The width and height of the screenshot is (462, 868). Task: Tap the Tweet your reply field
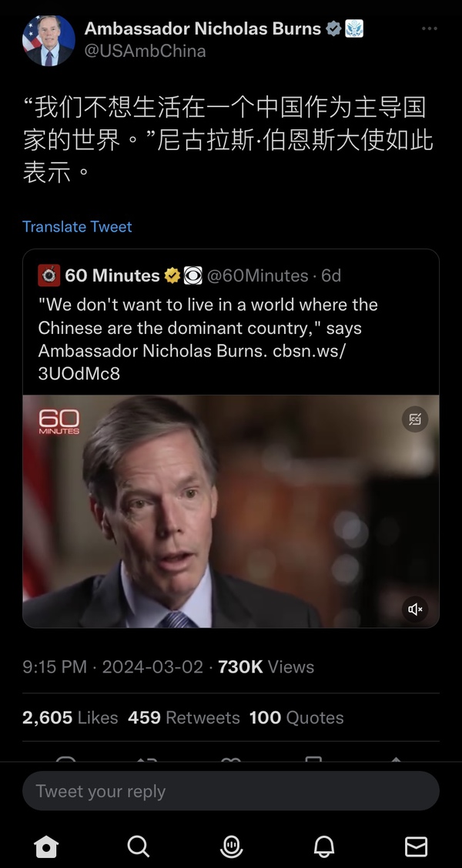tap(231, 791)
